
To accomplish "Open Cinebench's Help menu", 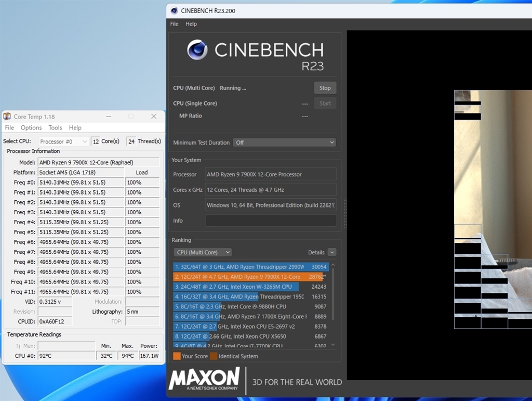I will [191, 23].
